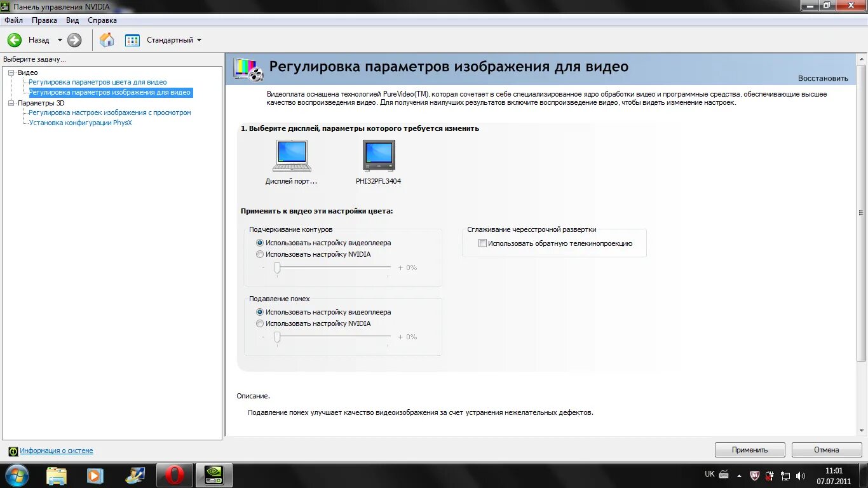Open the network tray icon
Viewport: 868px width, 488px height.
pyautogui.click(x=785, y=475)
